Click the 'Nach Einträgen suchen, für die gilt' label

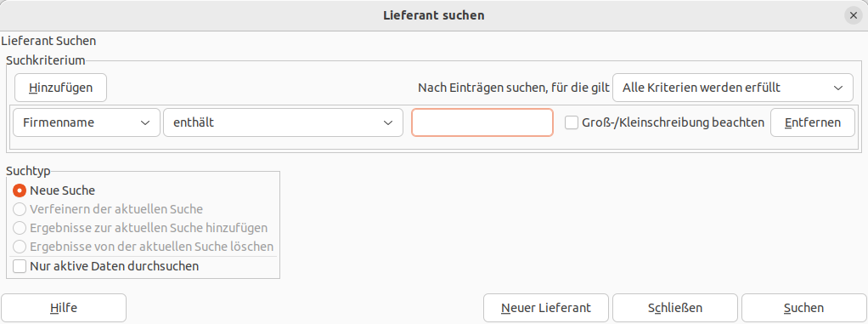[x=514, y=88]
